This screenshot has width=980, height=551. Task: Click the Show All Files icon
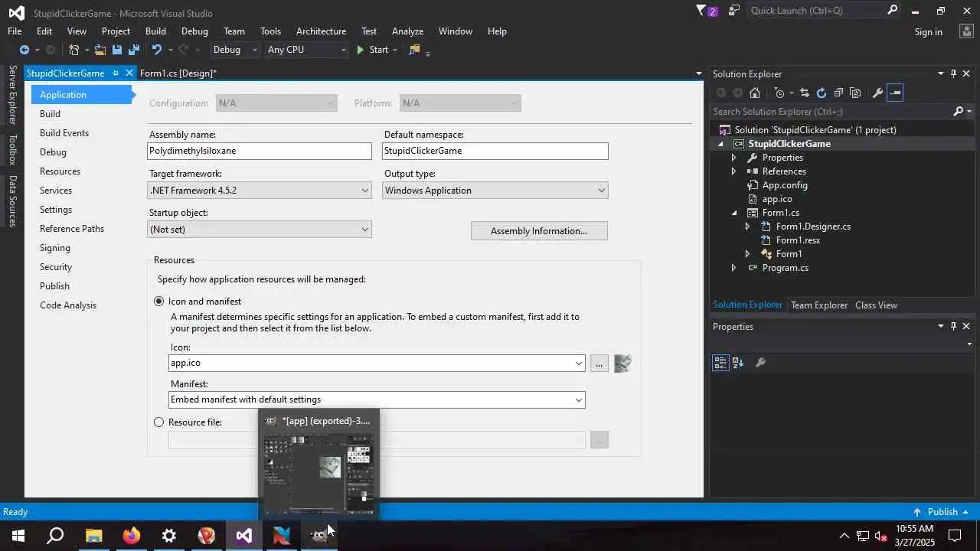pos(855,93)
